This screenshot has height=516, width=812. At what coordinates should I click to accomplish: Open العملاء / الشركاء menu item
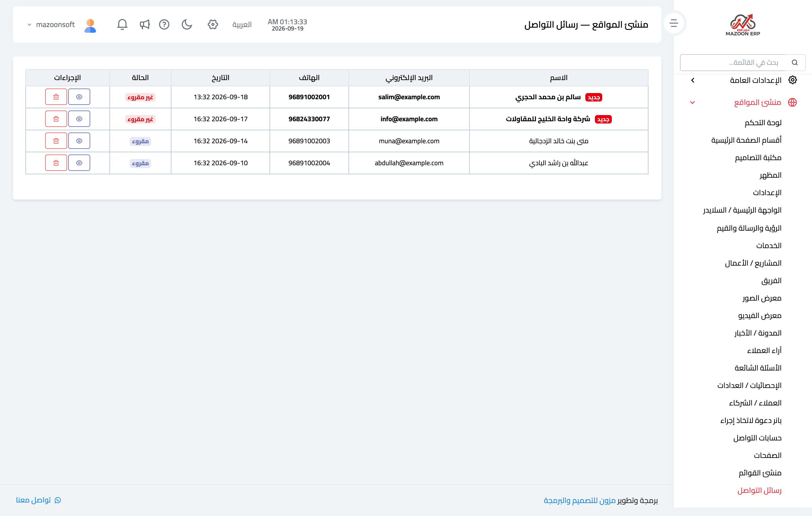(755, 403)
